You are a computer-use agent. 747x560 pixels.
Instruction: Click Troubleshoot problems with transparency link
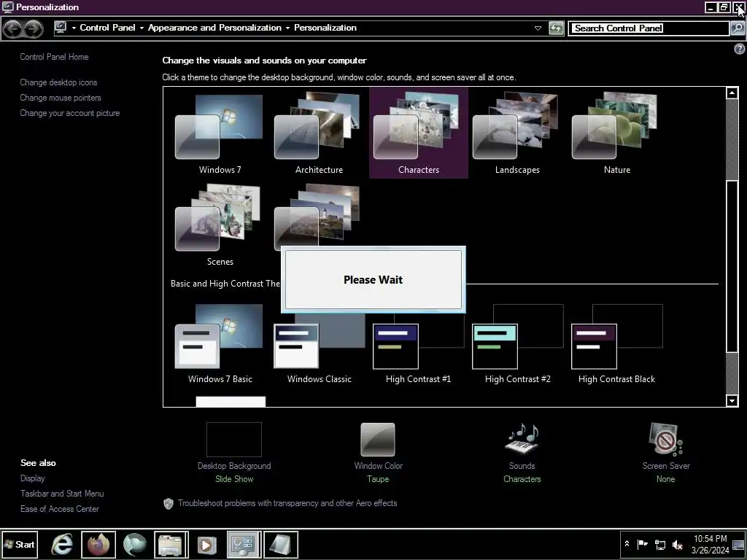[x=287, y=503]
